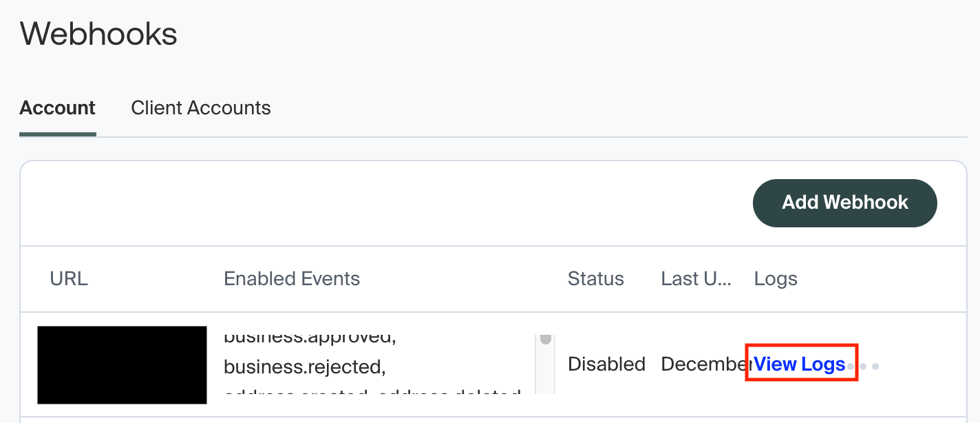Click the Status column header
This screenshot has height=423, width=980.
click(595, 279)
